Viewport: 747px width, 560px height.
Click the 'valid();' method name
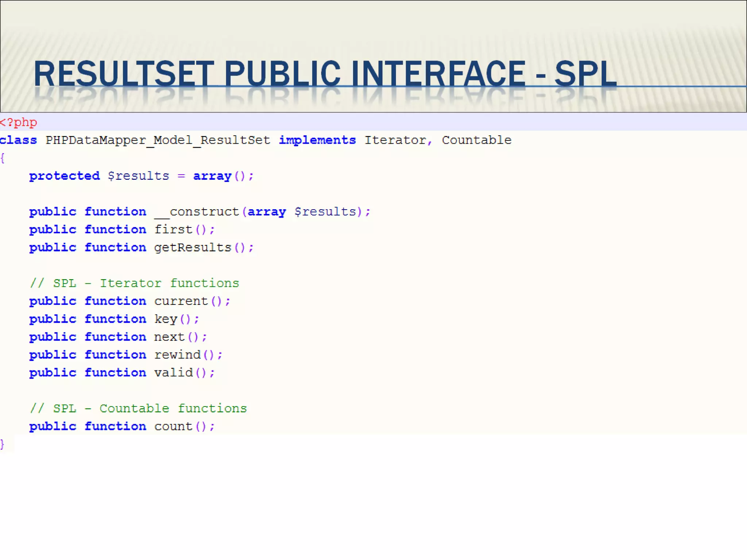(184, 373)
